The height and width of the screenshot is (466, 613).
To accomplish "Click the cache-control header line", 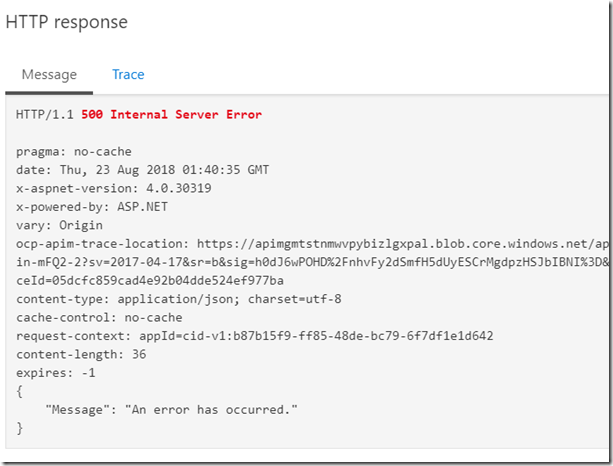I will click(99, 317).
